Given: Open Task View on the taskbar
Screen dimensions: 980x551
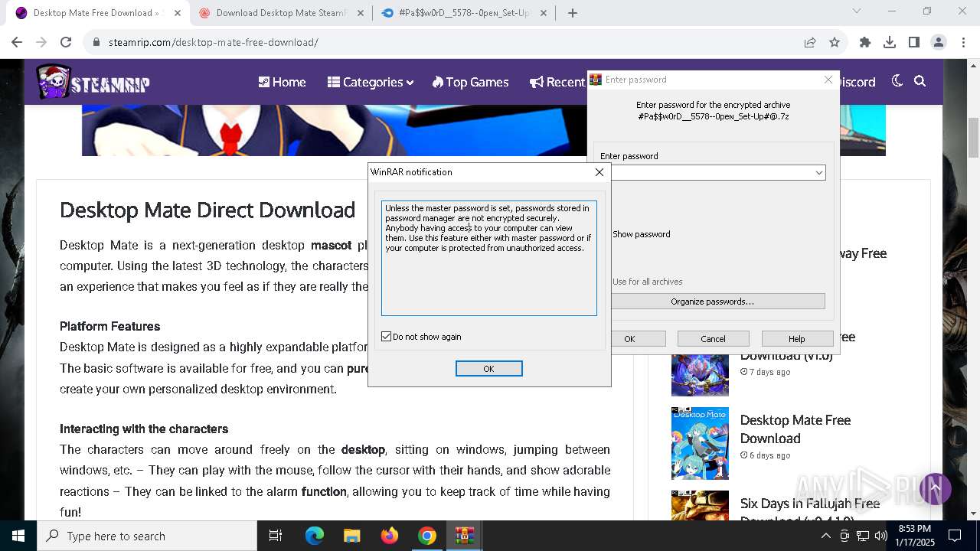Looking at the screenshot, I should [276, 536].
